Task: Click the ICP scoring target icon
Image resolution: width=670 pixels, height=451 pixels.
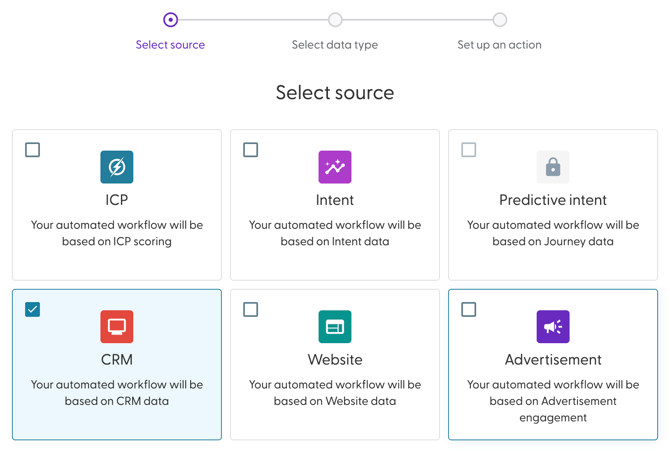Action: tap(117, 167)
